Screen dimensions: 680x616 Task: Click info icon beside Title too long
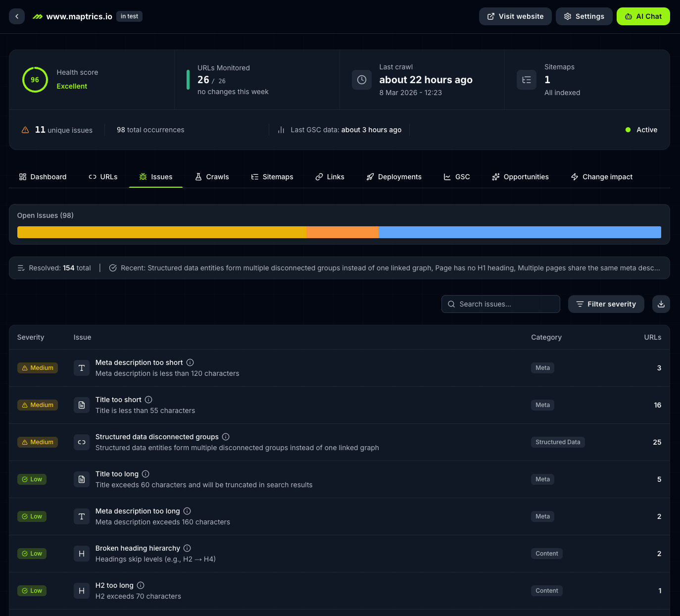click(146, 474)
